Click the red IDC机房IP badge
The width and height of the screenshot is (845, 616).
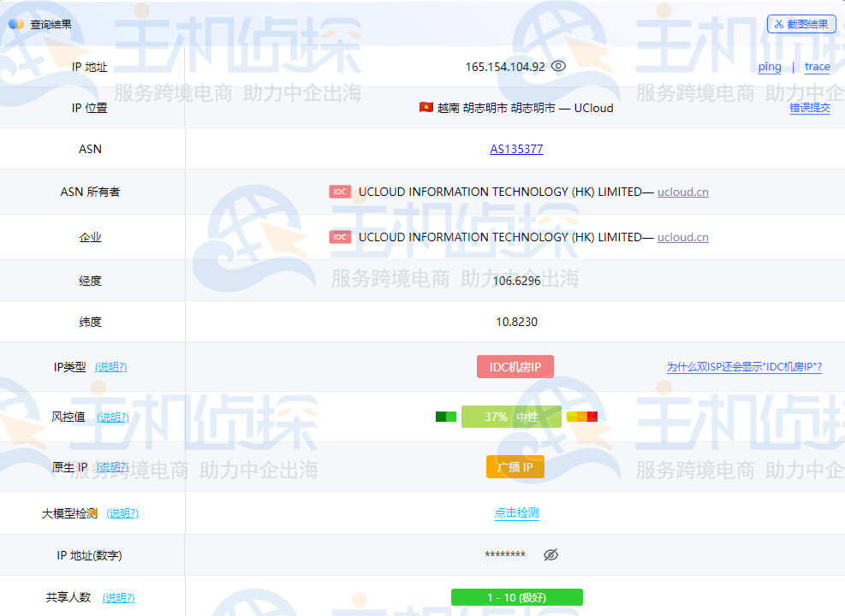pyautogui.click(x=515, y=367)
